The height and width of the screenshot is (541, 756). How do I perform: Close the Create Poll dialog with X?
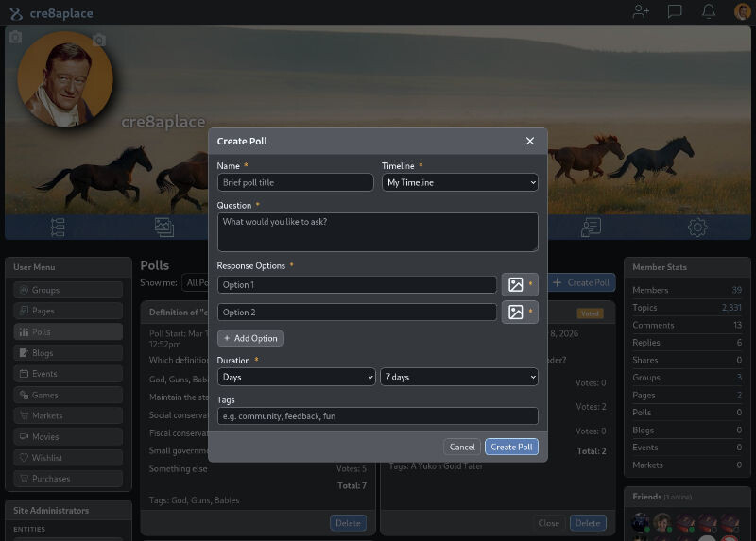(x=529, y=141)
